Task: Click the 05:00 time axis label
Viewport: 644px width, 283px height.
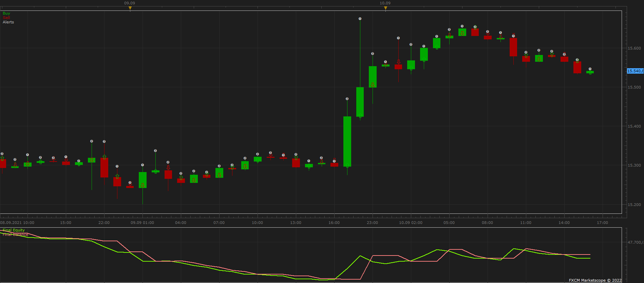Action: coord(449,223)
